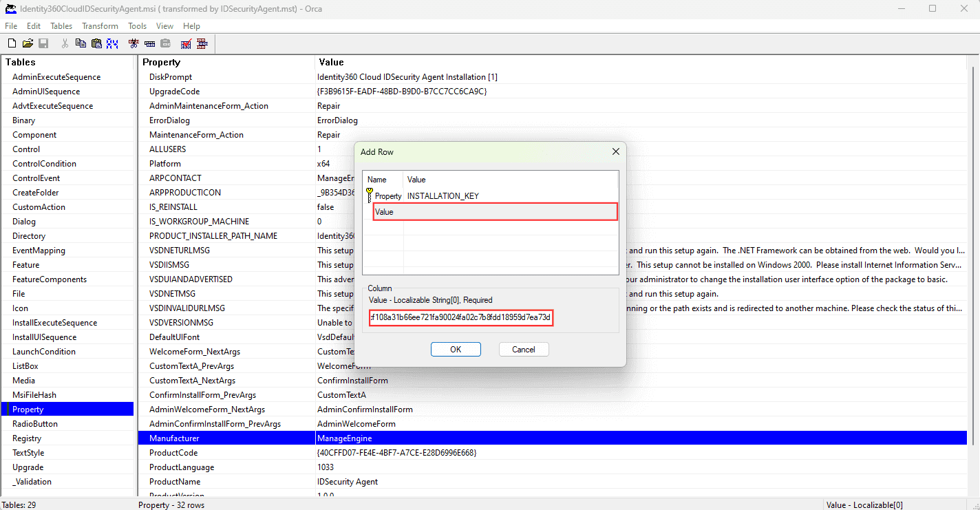Click the Paste Row(s) toolbar icon
The height and width of the screenshot is (510, 980).
point(165,43)
